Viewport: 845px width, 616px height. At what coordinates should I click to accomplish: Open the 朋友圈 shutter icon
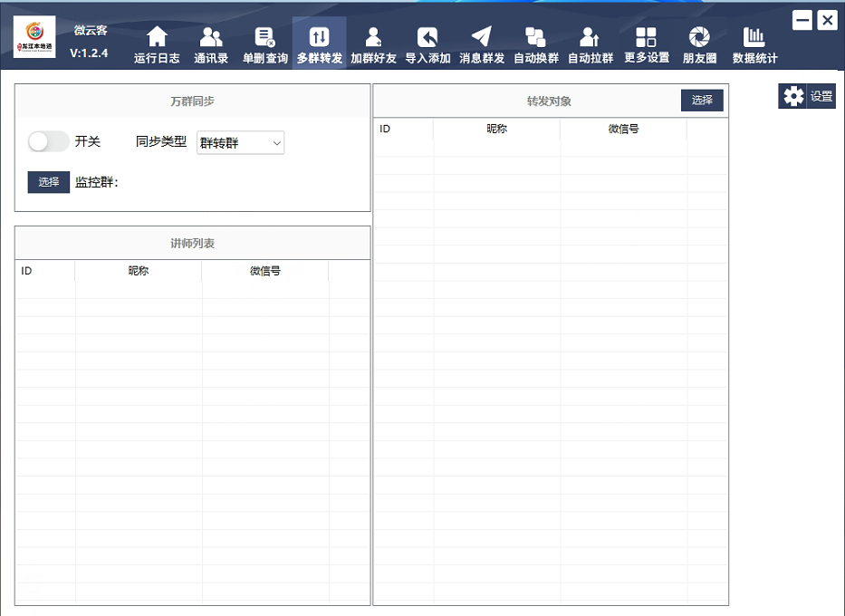(x=699, y=38)
